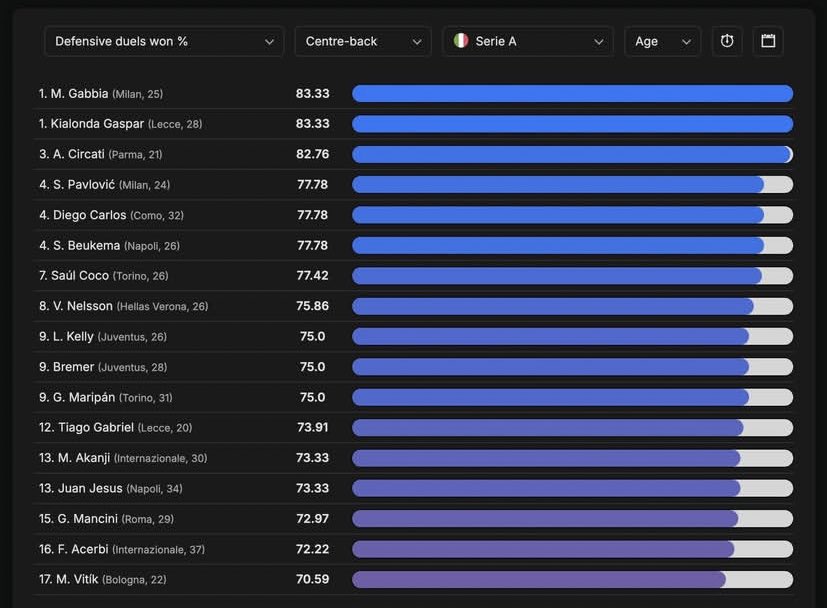Select player L. Kelly row
Viewport: 827px width, 608px height.
point(413,336)
